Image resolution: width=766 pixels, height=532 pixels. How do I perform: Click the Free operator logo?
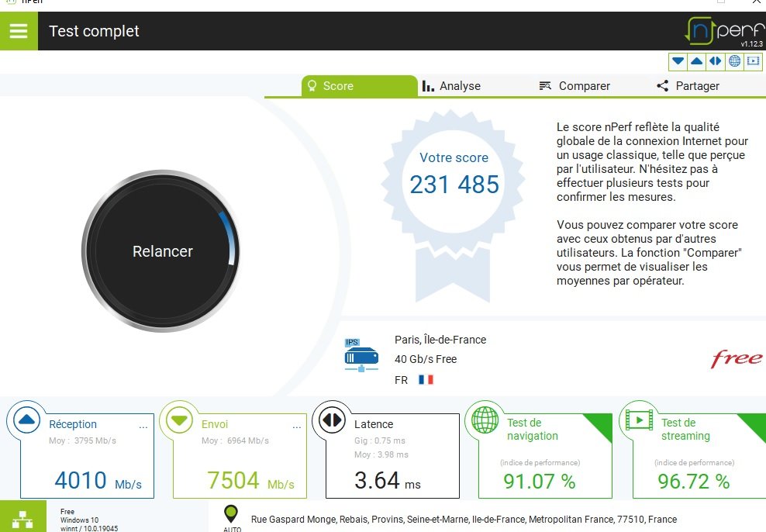(736, 358)
